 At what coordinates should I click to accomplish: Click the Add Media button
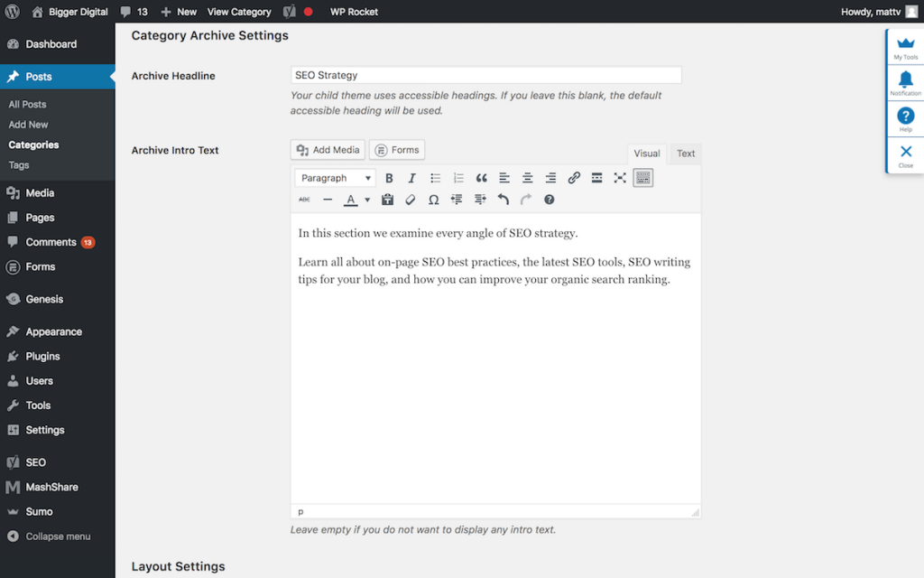click(x=328, y=150)
